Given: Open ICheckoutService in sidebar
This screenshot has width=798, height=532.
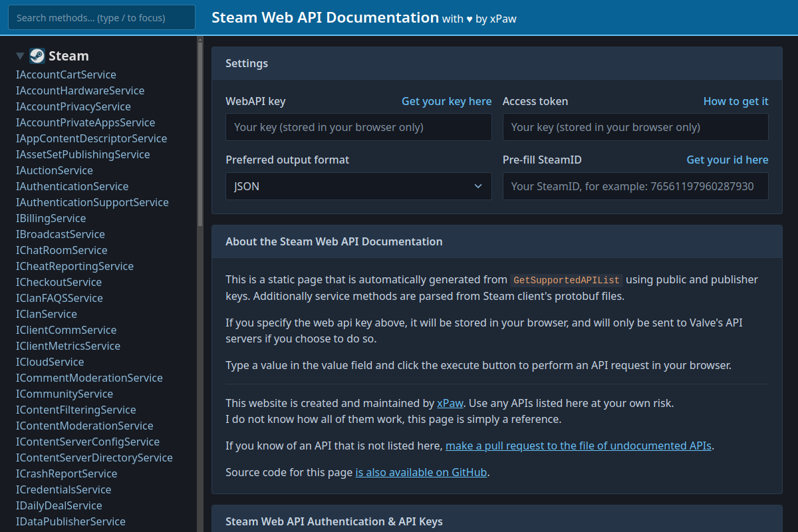Looking at the screenshot, I should point(59,282).
